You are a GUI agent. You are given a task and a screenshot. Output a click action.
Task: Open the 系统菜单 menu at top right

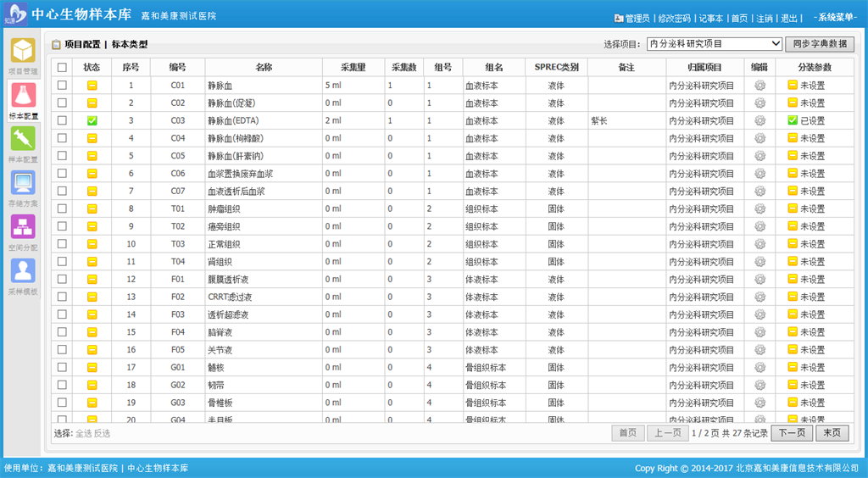pyautogui.click(x=834, y=18)
